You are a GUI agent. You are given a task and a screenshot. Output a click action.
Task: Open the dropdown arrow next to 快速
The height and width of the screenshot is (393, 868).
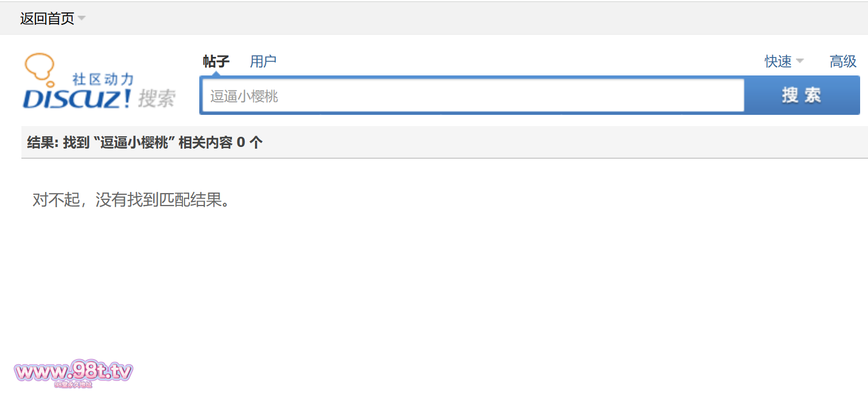[x=799, y=61]
